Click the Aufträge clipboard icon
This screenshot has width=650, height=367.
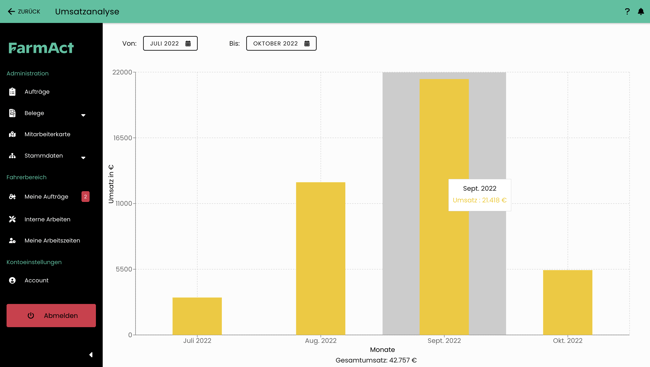pos(12,92)
